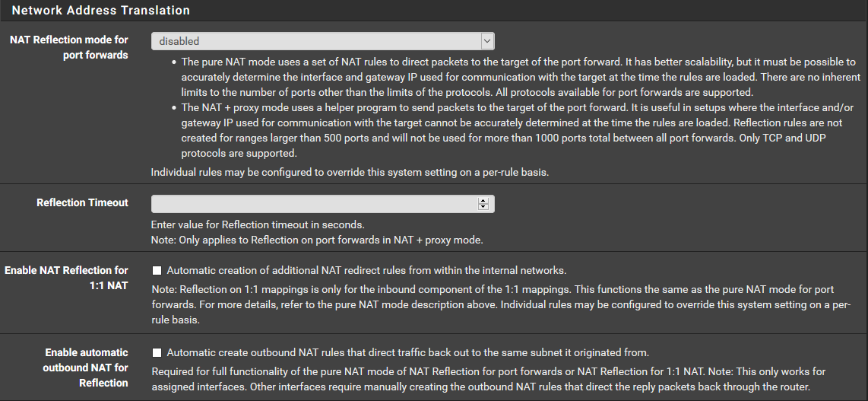The width and height of the screenshot is (868, 401).
Task: Click the Network Address Translation section header
Action: tap(101, 11)
